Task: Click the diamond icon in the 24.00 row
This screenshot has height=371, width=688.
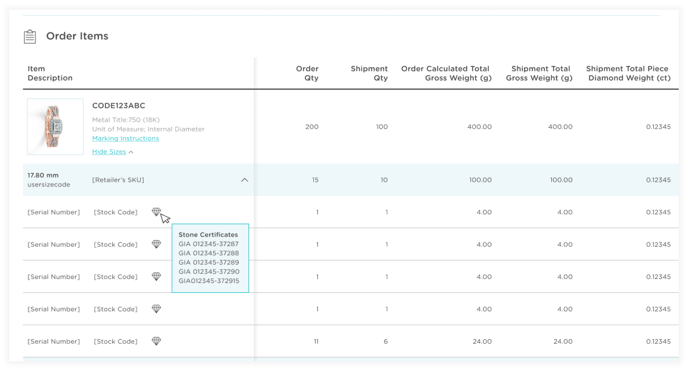Action: coord(156,341)
